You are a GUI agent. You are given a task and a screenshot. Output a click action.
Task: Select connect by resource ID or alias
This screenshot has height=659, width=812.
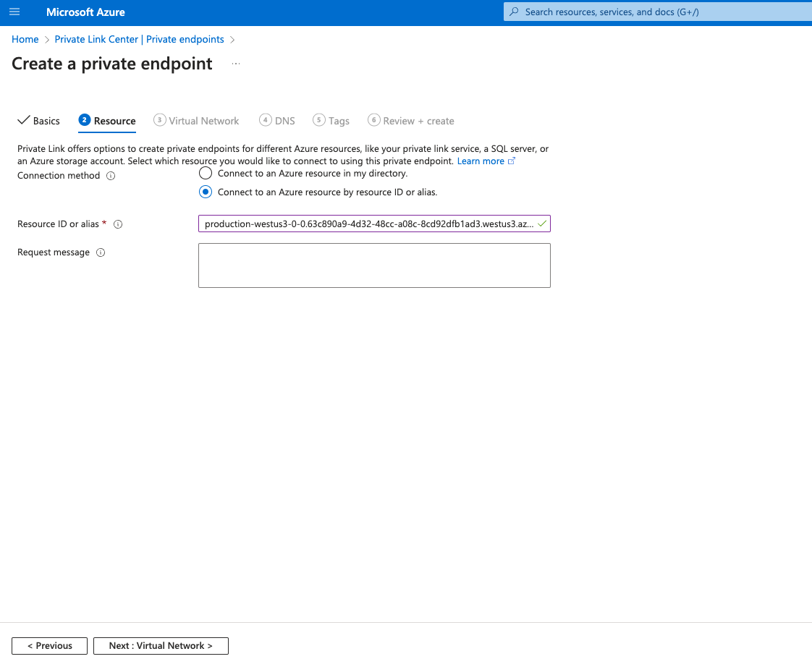click(x=205, y=192)
